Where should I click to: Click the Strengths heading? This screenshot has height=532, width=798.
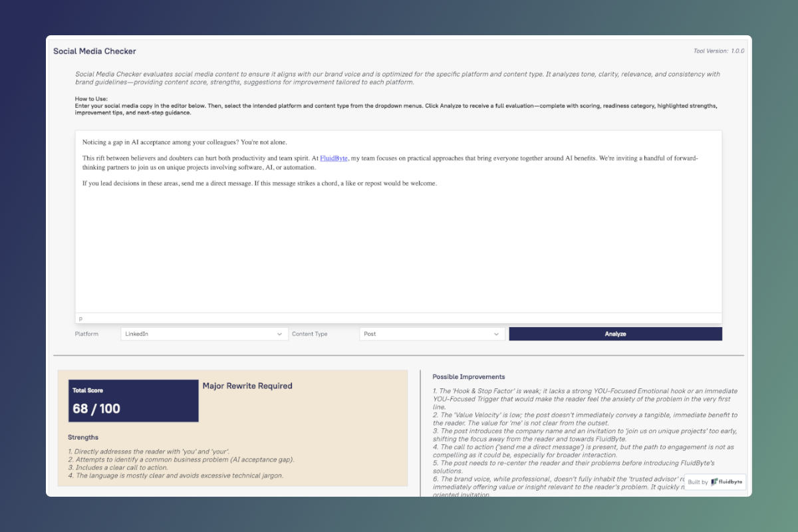coord(83,438)
